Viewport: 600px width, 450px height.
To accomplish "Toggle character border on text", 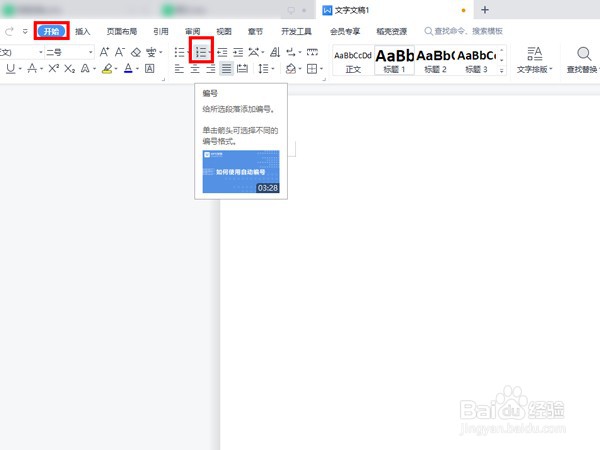I will [x=149, y=69].
